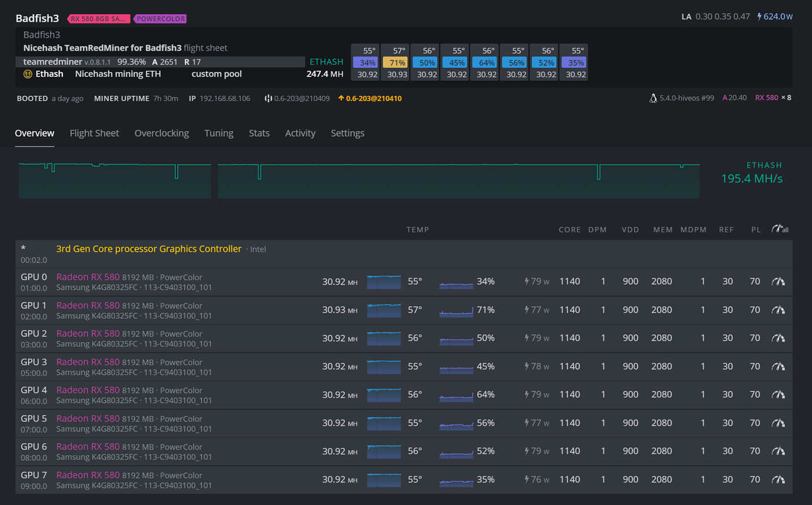
Task: Open overclock tuning icon for GPU 4
Action: tap(778, 394)
